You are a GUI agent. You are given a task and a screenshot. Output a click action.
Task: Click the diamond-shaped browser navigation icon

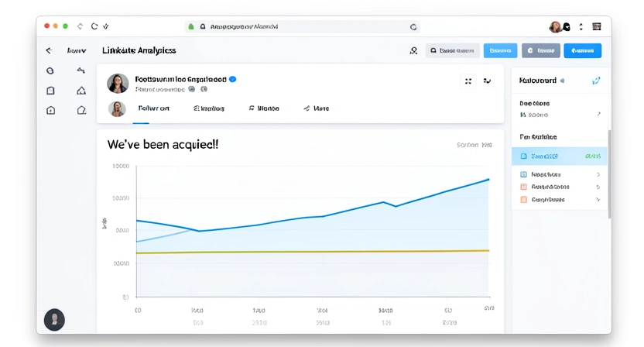coord(80,26)
